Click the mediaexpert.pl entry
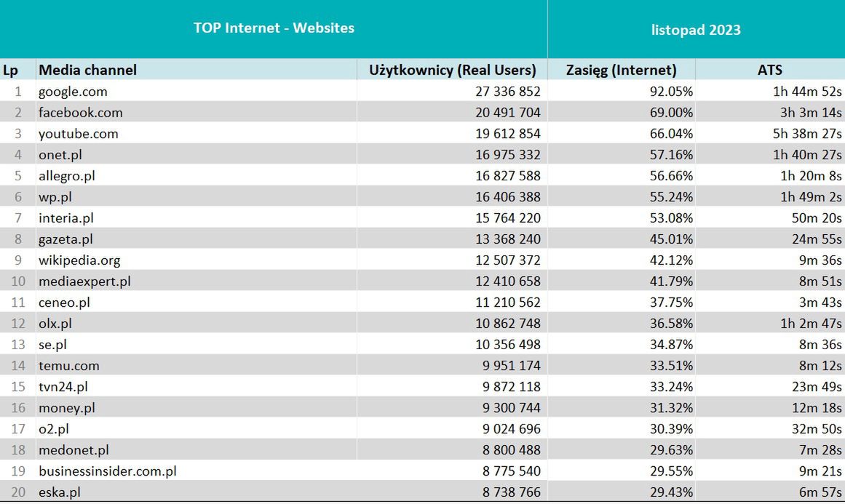The image size is (845, 504). point(84,281)
